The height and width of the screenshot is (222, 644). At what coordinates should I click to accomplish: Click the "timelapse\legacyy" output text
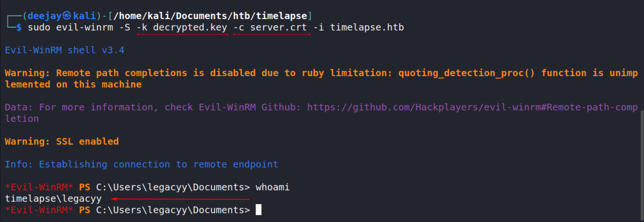pyautogui.click(x=53, y=199)
